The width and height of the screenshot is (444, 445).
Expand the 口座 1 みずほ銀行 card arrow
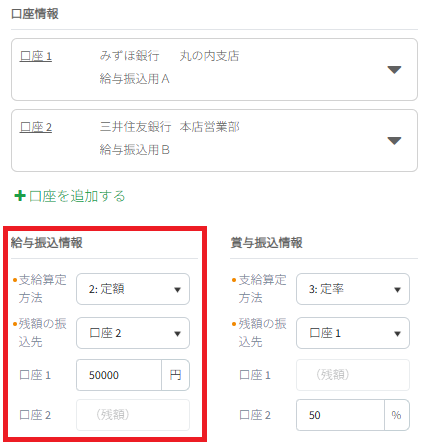pyautogui.click(x=394, y=70)
